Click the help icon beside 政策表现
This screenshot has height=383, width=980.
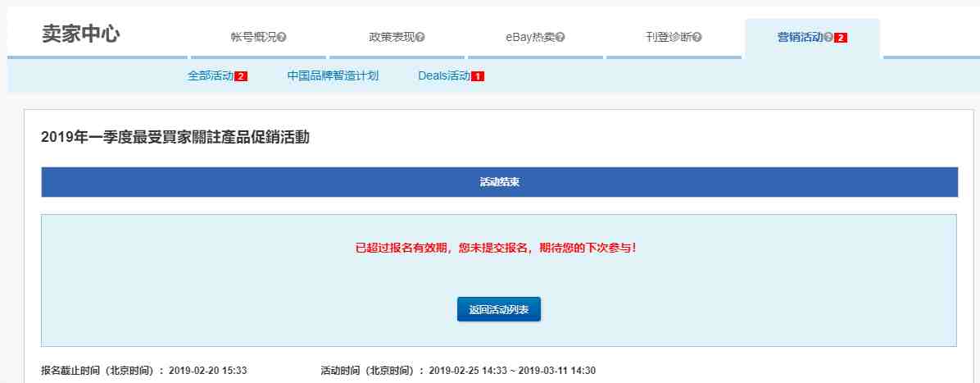(x=420, y=38)
